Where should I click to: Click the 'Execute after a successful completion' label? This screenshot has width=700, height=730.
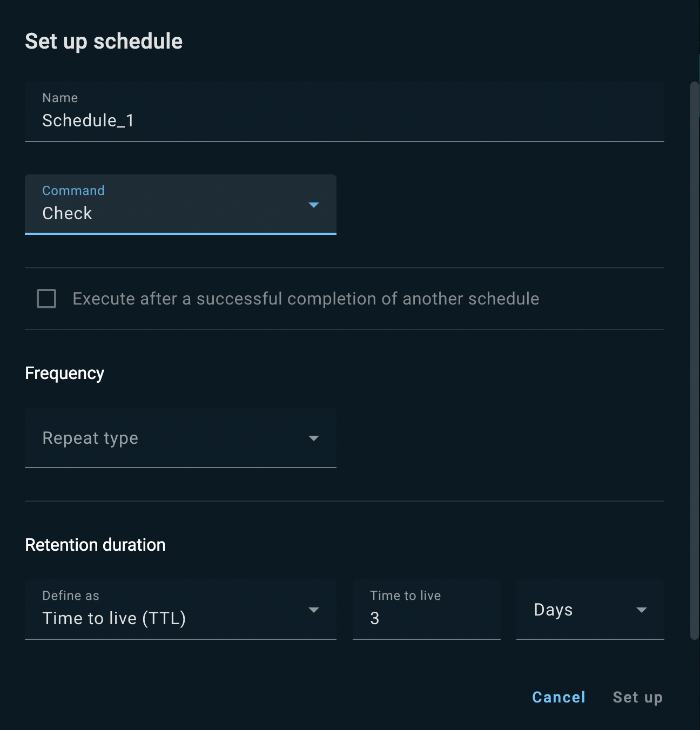306,299
